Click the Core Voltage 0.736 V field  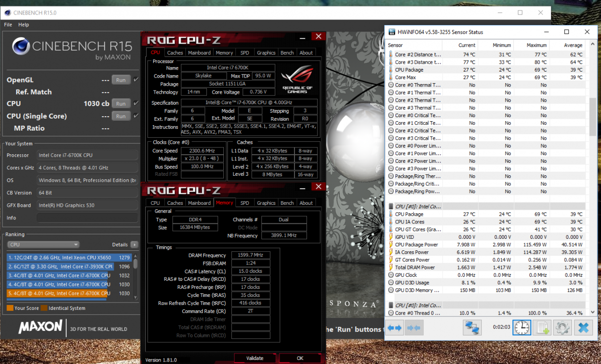[x=258, y=92]
